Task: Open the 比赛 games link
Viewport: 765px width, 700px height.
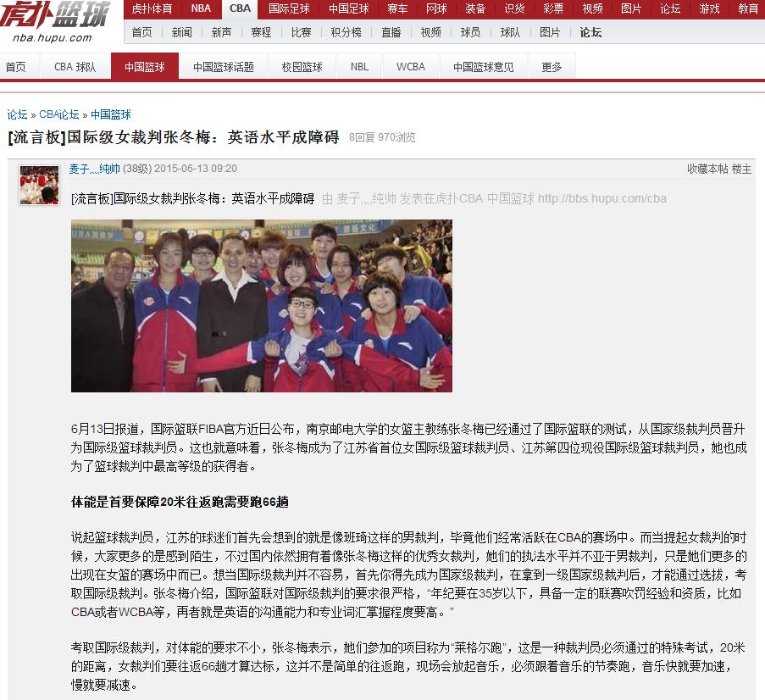Action: [301, 33]
